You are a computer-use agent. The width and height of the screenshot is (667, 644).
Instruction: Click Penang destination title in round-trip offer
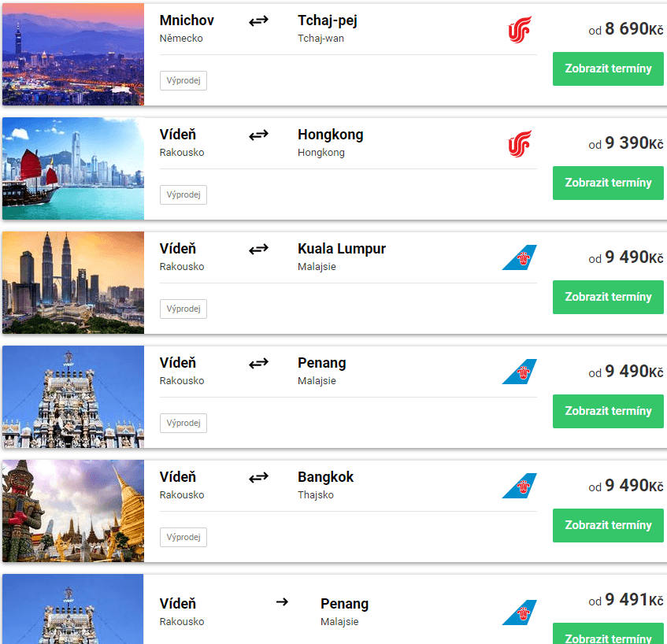[321, 363]
